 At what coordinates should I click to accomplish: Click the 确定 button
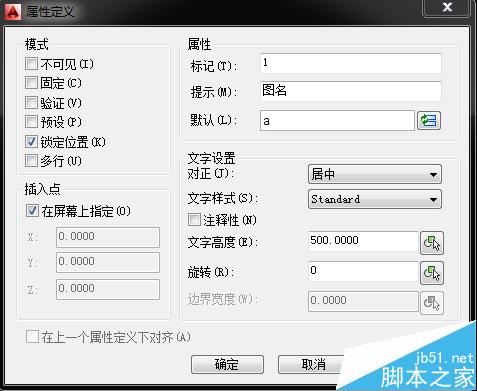click(227, 364)
